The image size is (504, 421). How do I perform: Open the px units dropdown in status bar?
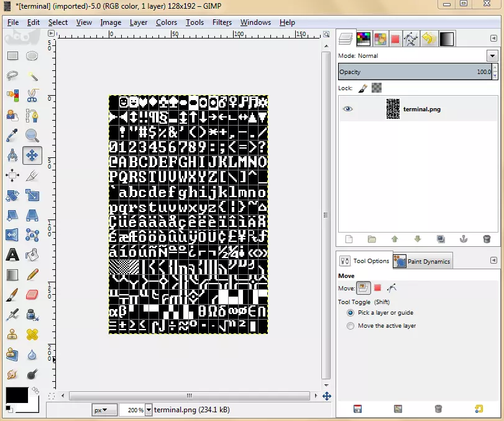(104, 410)
